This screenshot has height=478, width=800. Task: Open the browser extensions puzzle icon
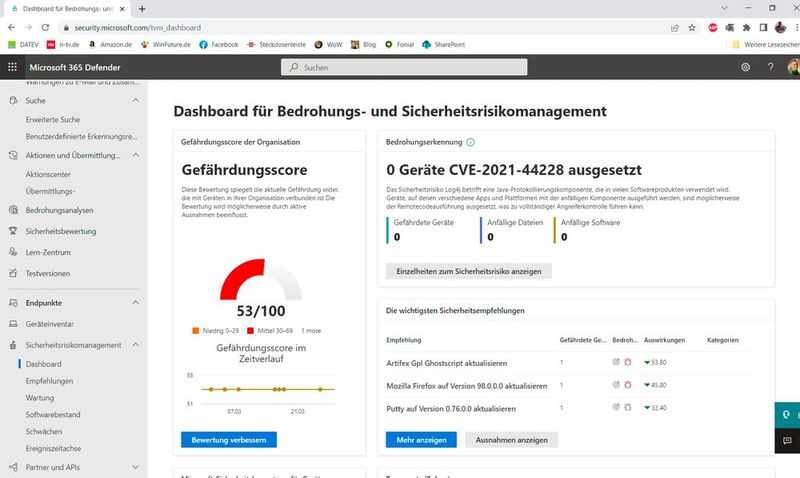[746, 28]
